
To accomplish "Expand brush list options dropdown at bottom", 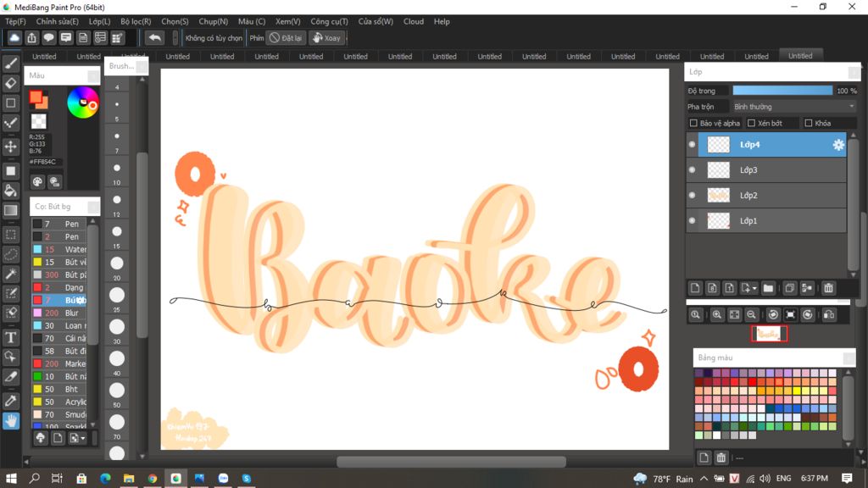I will tap(82, 438).
